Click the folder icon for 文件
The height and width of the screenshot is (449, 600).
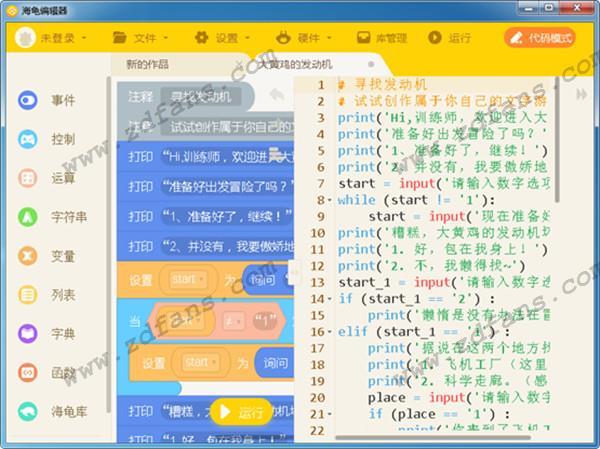point(120,38)
